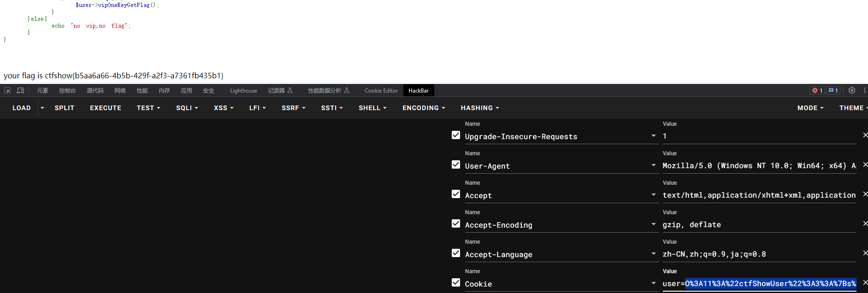This screenshot has width=868, height=293.
Task: Open the HASHING dropdown menu
Action: (480, 108)
